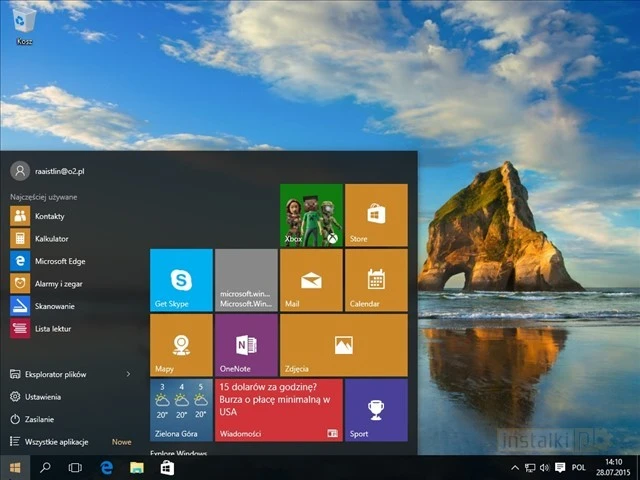Open the Sport tile
This screenshot has height=480, width=640.
[376, 410]
